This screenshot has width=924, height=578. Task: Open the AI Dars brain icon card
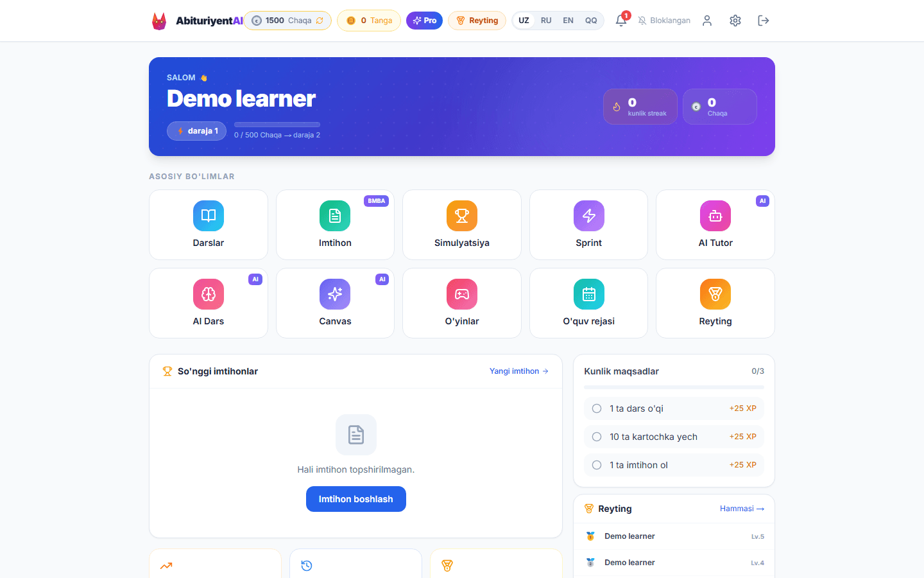pyautogui.click(x=209, y=303)
